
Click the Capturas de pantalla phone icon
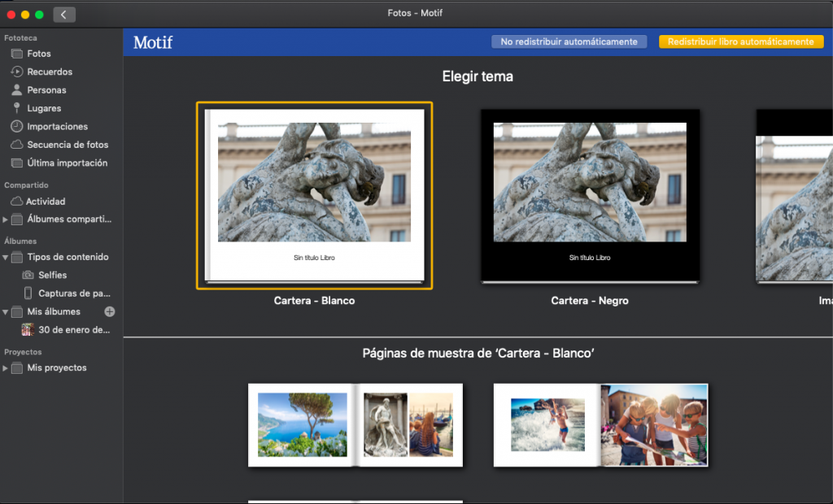(x=28, y=293)
